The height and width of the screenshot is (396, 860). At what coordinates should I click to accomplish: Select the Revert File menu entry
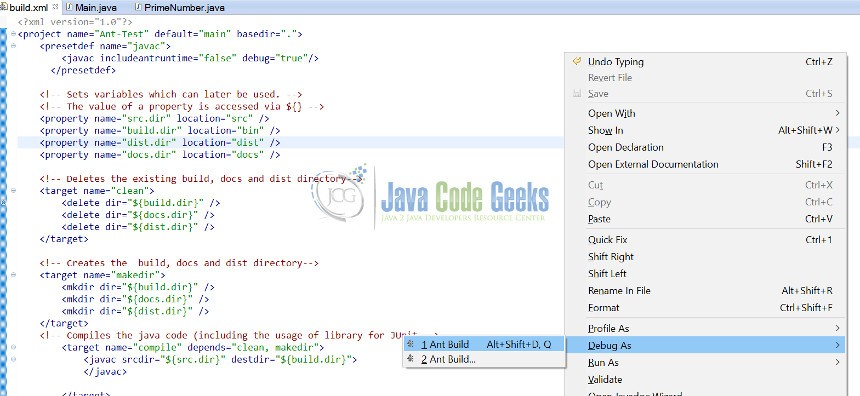[705, 78]
